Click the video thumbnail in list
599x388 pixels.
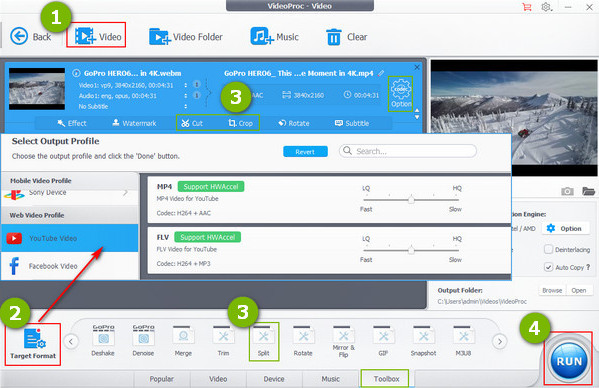[x=37, y=89]
